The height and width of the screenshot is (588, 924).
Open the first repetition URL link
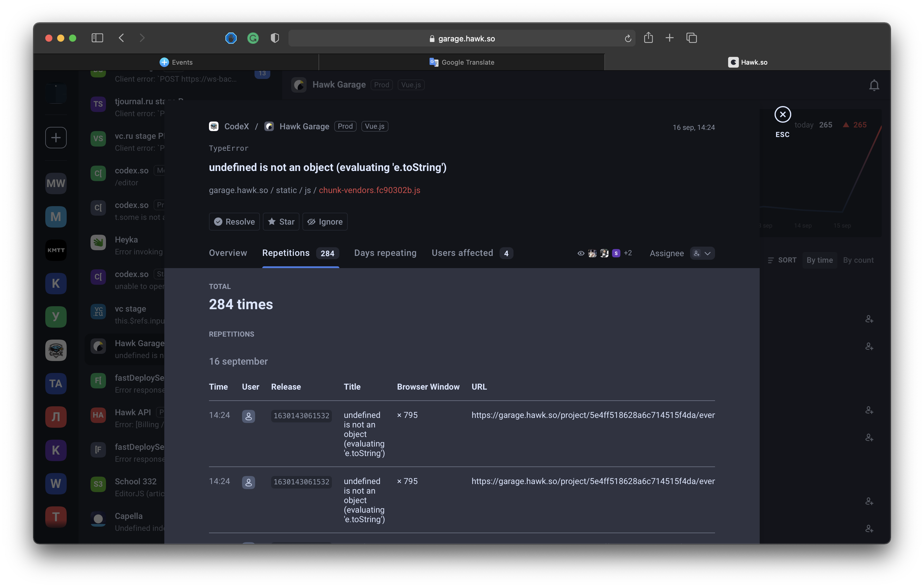[593, 415]
